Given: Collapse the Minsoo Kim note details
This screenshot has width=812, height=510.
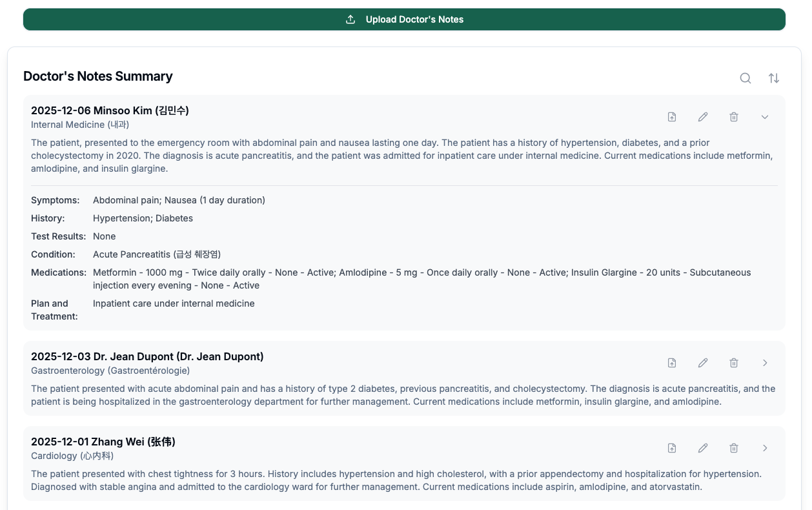Looking at the screenshot, I should pos(765,117).
